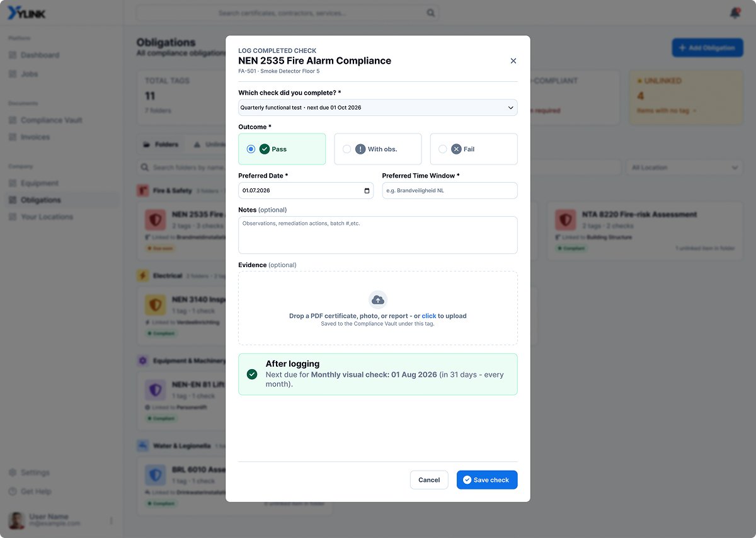
Task: Click the Save check button
Action: (x=487, y=480)
